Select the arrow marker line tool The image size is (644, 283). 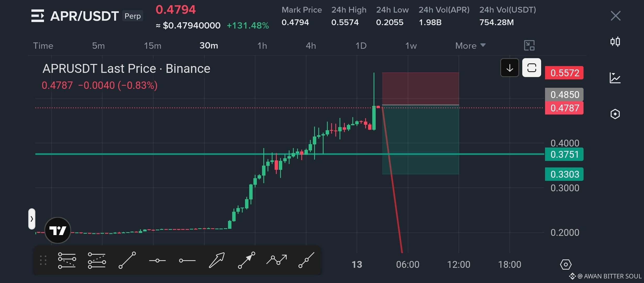247,260
